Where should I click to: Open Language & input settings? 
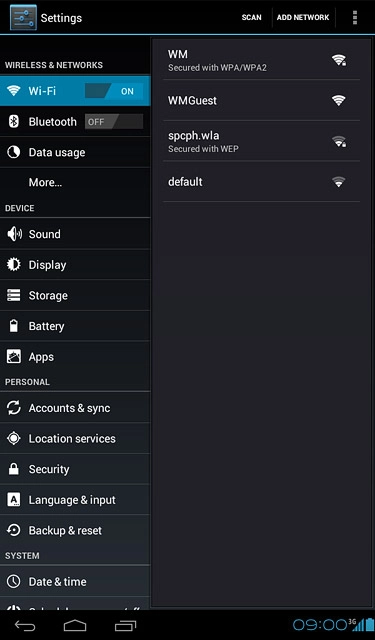click(x=75, y=500)
